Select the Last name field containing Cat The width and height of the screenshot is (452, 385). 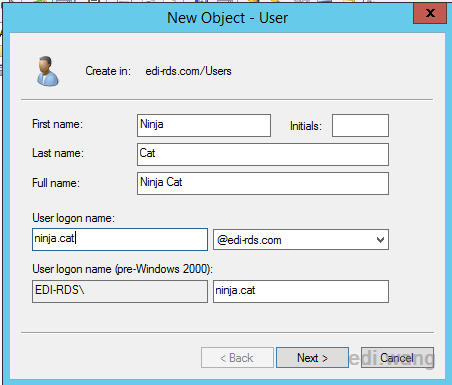(263, 154)
